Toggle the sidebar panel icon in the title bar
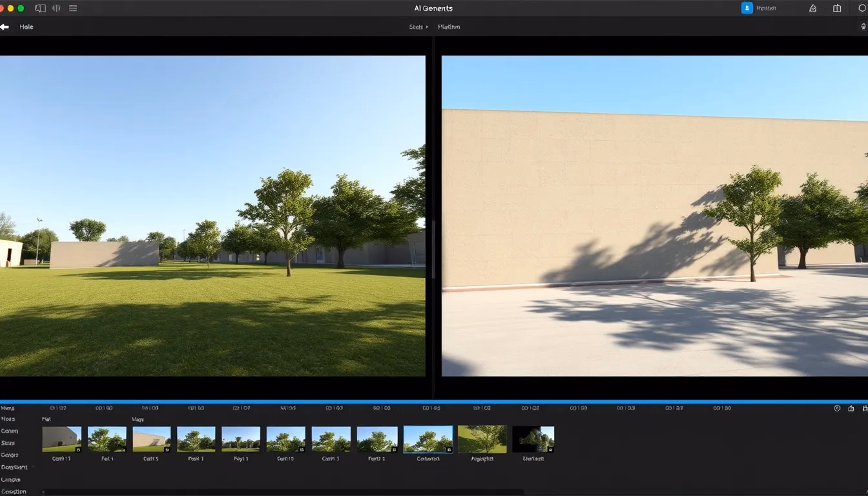This screenshot has height=496, width=868. tap(41, 8)
